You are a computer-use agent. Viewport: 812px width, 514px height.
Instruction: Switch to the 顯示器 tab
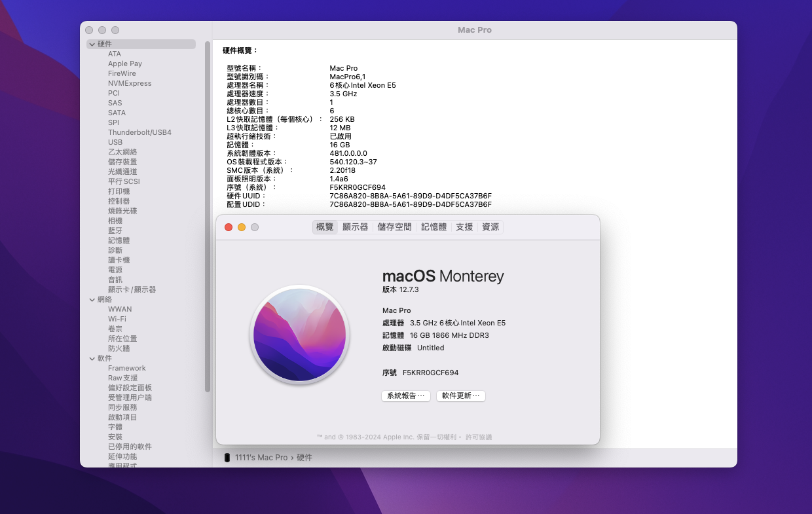(355, 227)
